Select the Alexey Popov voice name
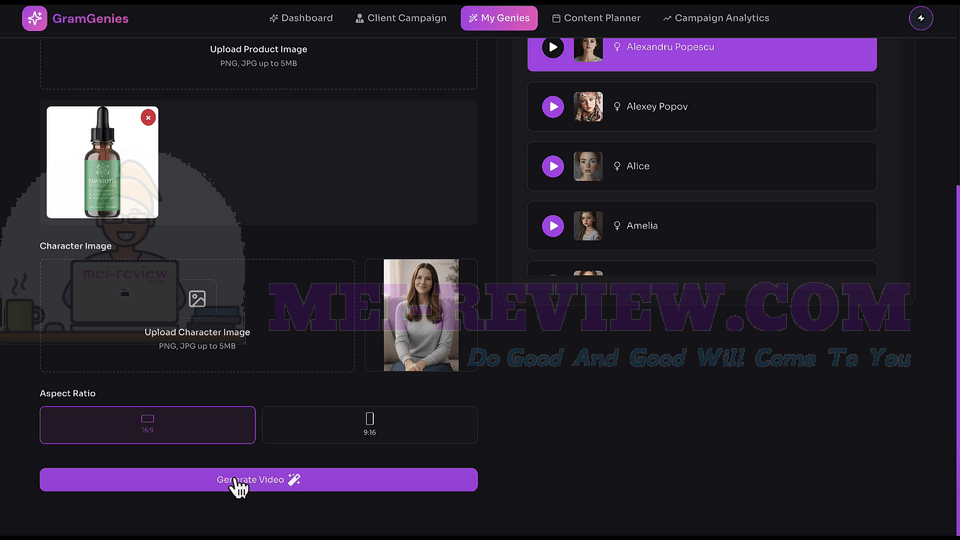 657,107
